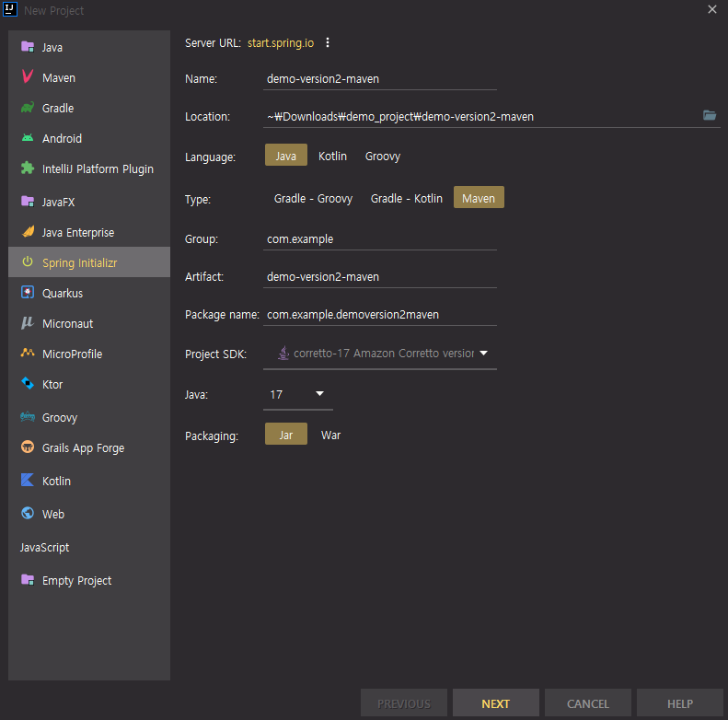This screenshot has width=728, height=720.
Task: Open the Java version dropdown
Action: (298, 395)
